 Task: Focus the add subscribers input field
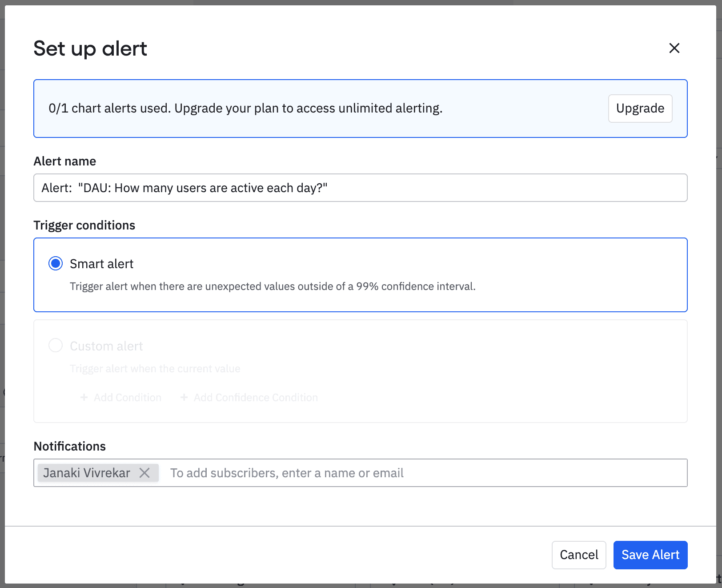click(422, 473)
